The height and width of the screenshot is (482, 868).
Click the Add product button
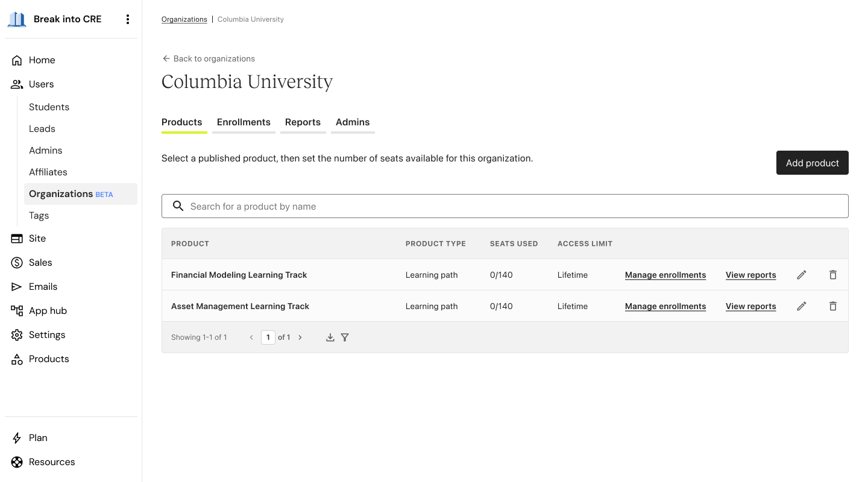(x=813, y=163)
